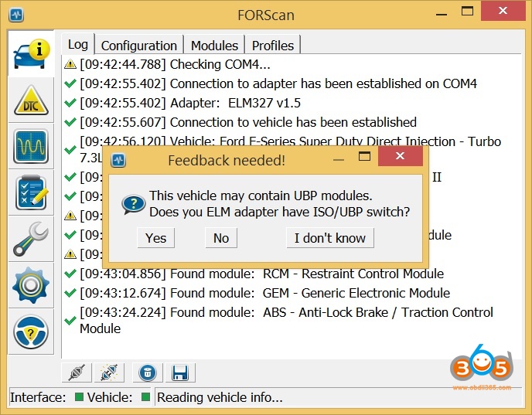Maximize the Feedback needed dialog

(x=364, y=156)
